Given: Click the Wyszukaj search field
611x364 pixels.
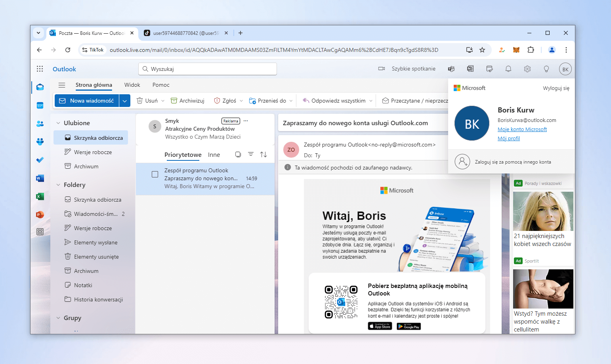Looking at the screenshot, I should click(x=208, y=69).
